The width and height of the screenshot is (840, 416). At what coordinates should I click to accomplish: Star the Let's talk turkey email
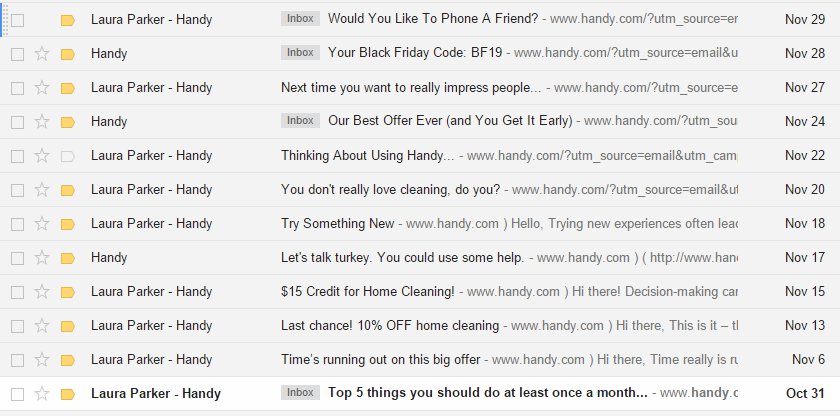pos(42,257)
